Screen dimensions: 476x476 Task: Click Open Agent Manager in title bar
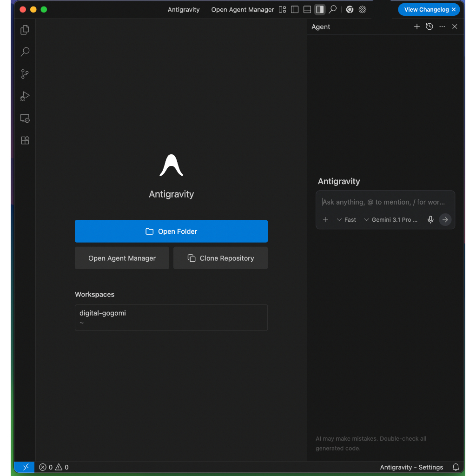(x=243, y=9)
